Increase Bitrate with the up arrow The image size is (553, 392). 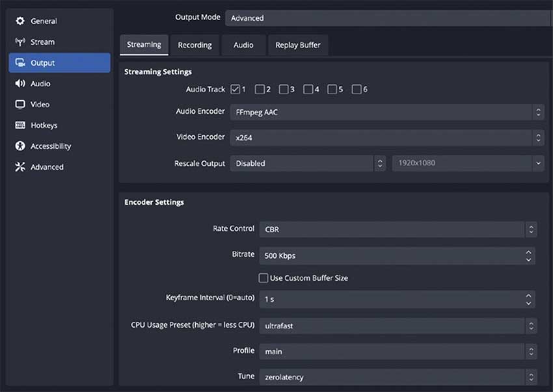coord(529,252)
